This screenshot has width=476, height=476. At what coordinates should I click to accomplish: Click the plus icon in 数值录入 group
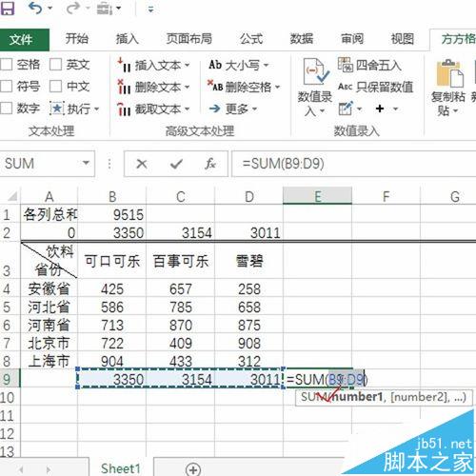tap(380, 109)
